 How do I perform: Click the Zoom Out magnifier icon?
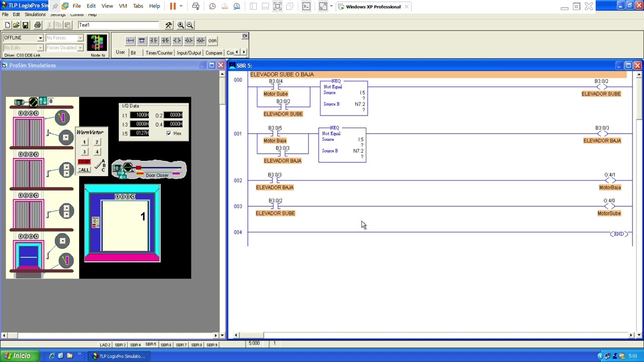[x=190, y=25]
